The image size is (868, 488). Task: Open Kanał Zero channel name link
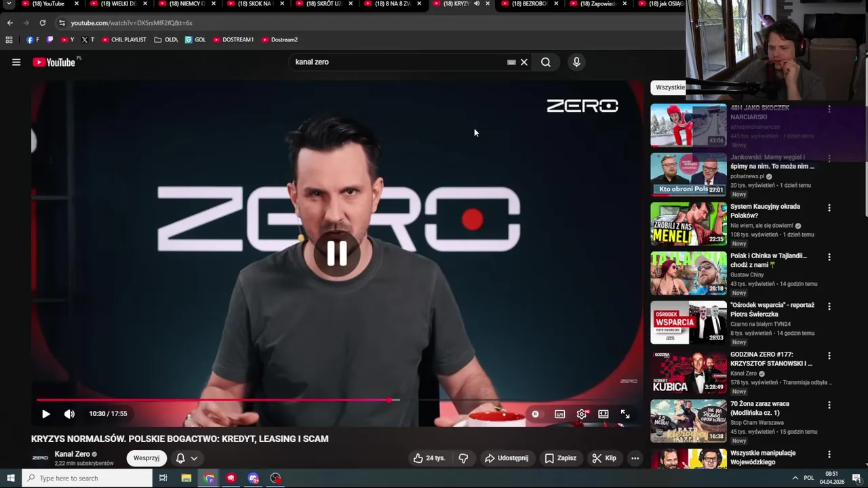click(72, 454)
